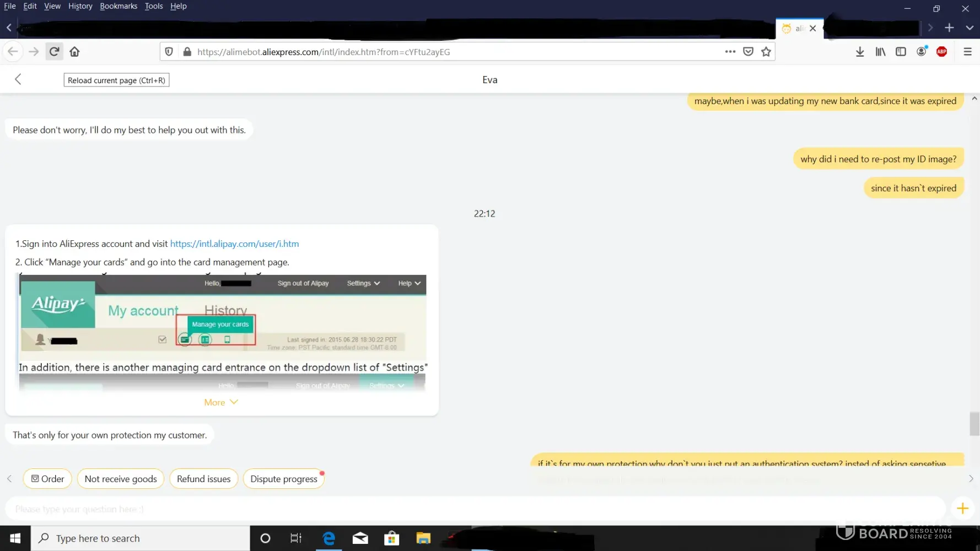Image resolution: width=980 pixels, height=551 pixels.
Task: Click the plus attachment button in chat
Action: pos(962,509)
